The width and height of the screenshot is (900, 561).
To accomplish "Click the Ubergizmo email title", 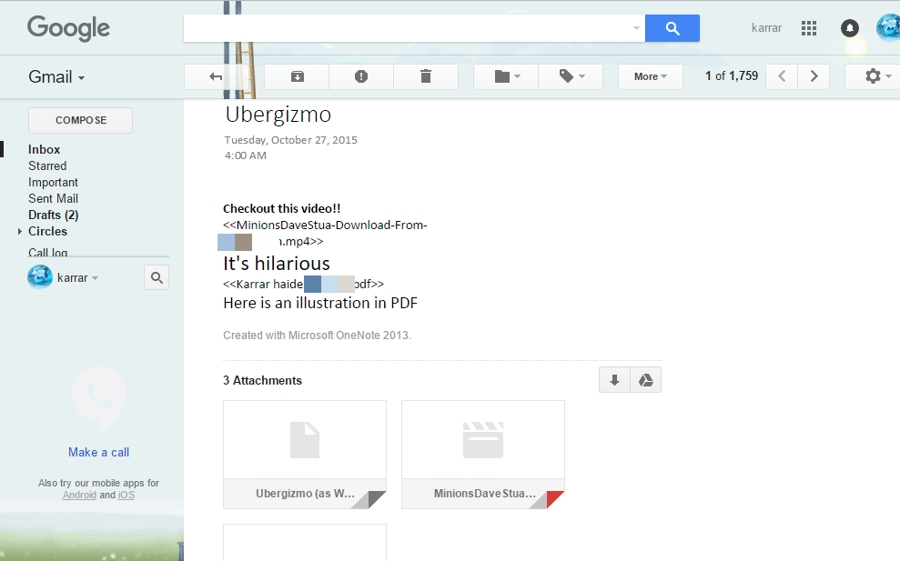I will (x=278, y=114).
